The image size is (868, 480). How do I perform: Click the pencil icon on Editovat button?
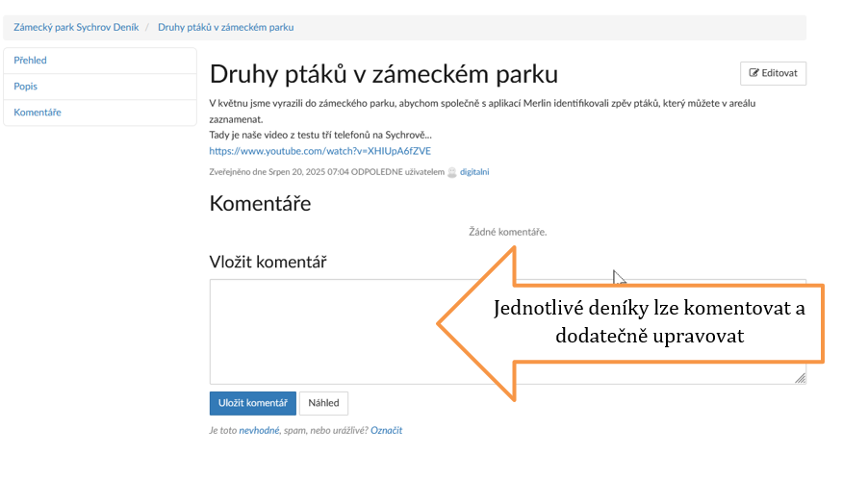click(753, 74)
